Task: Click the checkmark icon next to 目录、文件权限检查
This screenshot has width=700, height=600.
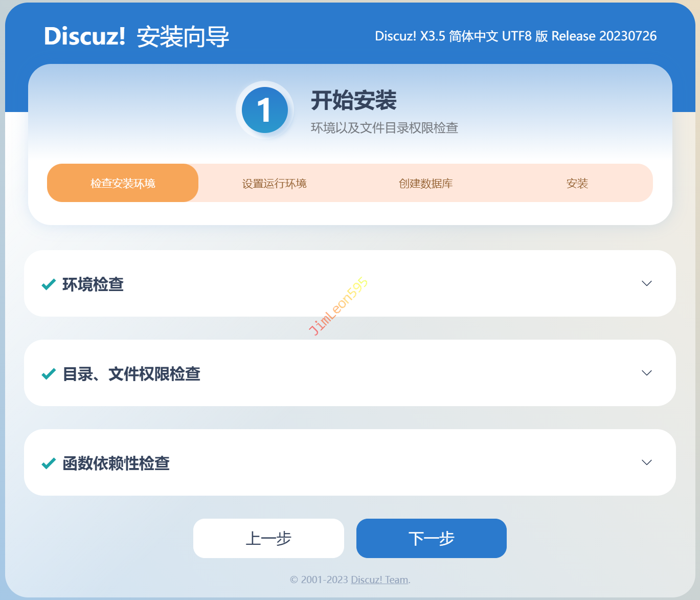Action: [49, 374]
